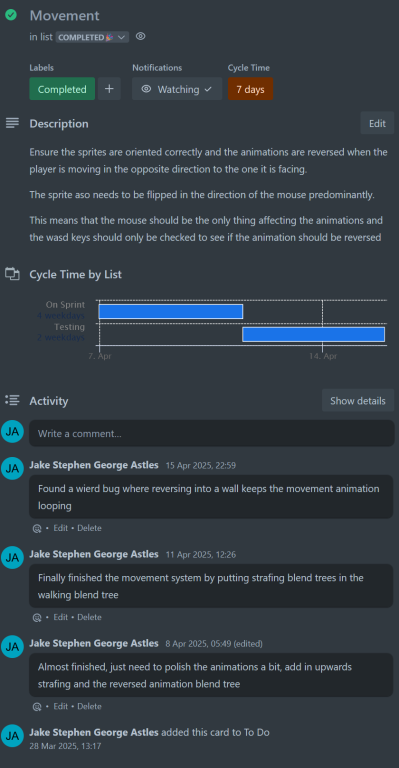Click the green completed checkmark beside Movement
The image size is (399, 768).
click(11, 15)
